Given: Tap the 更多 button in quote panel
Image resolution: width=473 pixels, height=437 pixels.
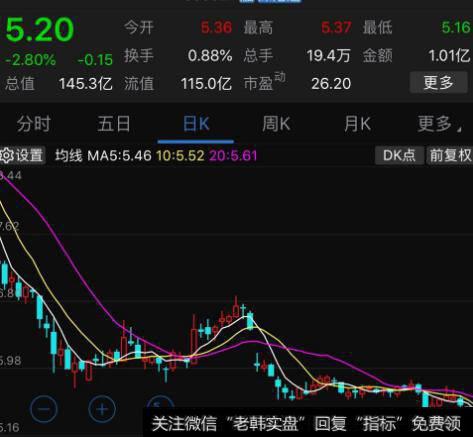Looking at the screenshot, I should pos(438,82).
